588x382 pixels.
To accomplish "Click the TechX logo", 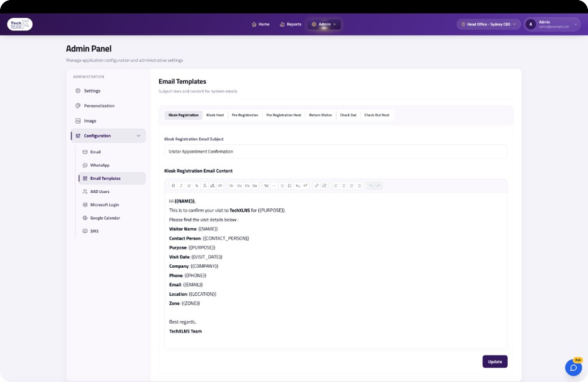I will (x=20, y=24).
